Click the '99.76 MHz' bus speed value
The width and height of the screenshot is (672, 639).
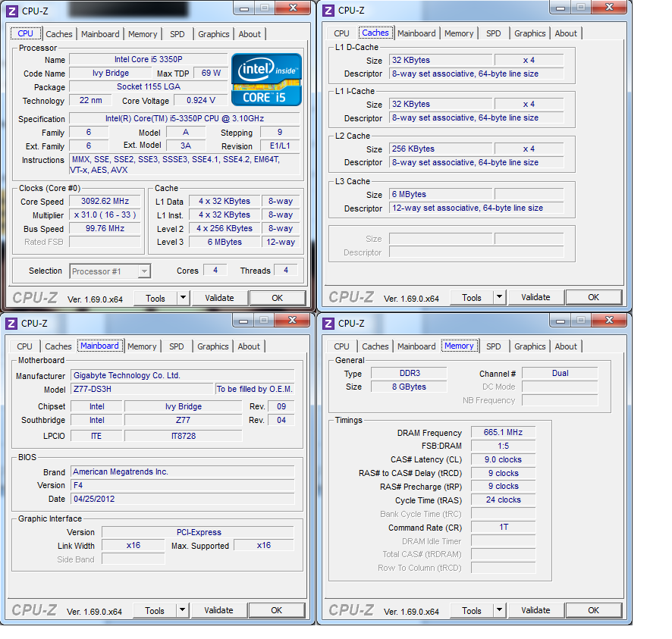105,229
